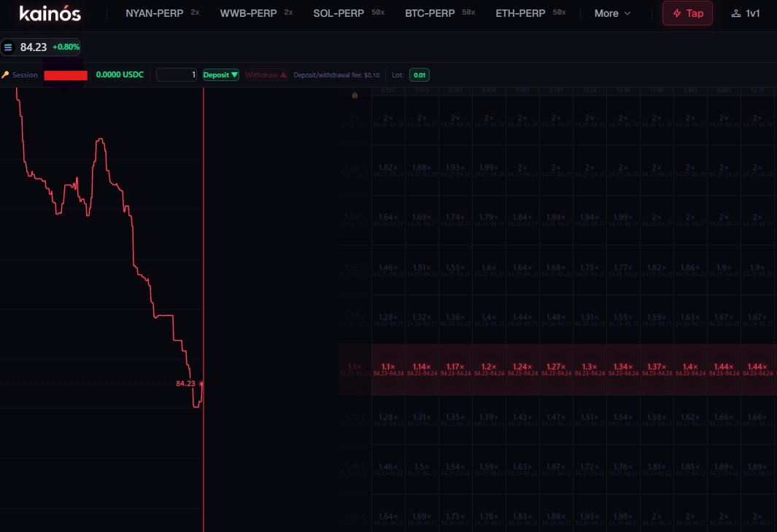Viewport: 777px width, 532px height.
Task: Open the 1v1 mode
Action: pyautogui.click(x=746, y=13)
